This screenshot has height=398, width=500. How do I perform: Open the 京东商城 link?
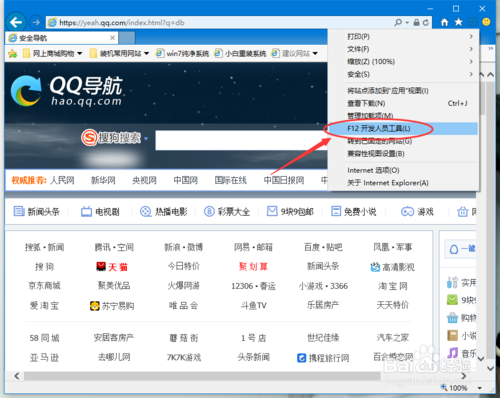click(x=44, y=286)
